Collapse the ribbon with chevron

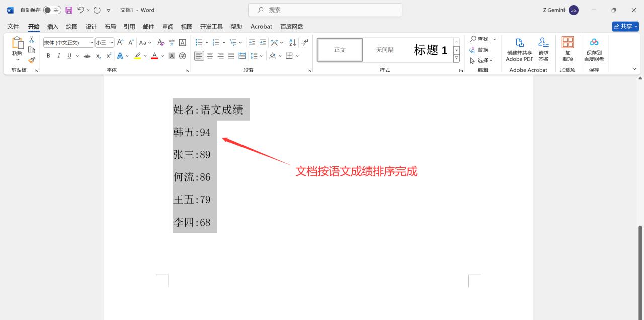click(x=634, y=69)
